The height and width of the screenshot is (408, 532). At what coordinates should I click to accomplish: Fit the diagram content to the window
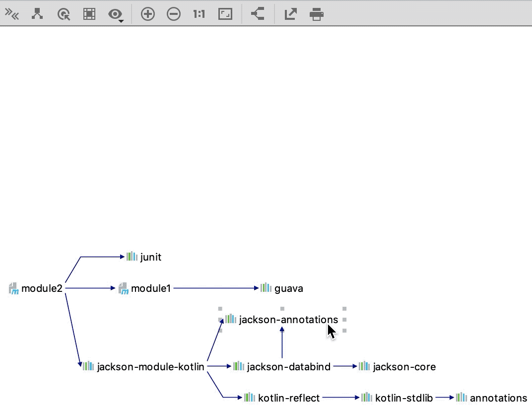pos(225,14)
